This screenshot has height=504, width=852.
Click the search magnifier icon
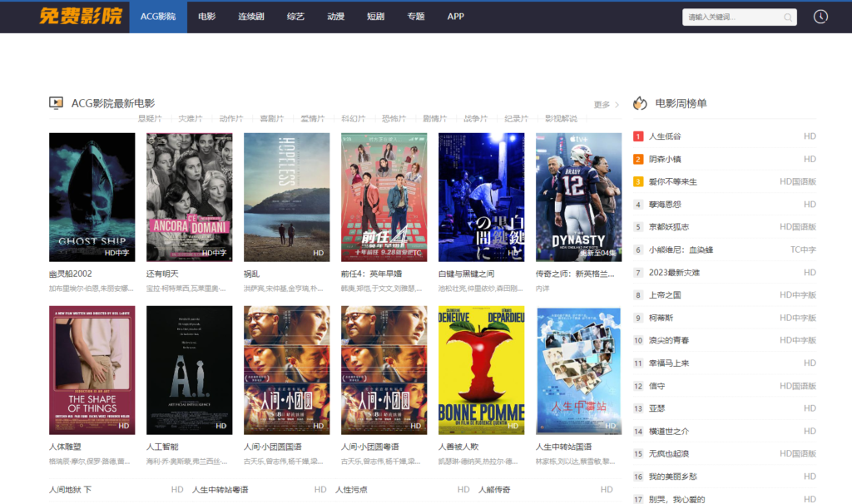(787, 17)
